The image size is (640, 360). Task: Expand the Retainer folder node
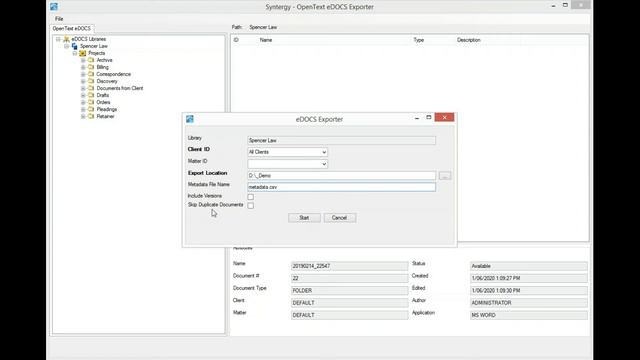tap(83, 116)
